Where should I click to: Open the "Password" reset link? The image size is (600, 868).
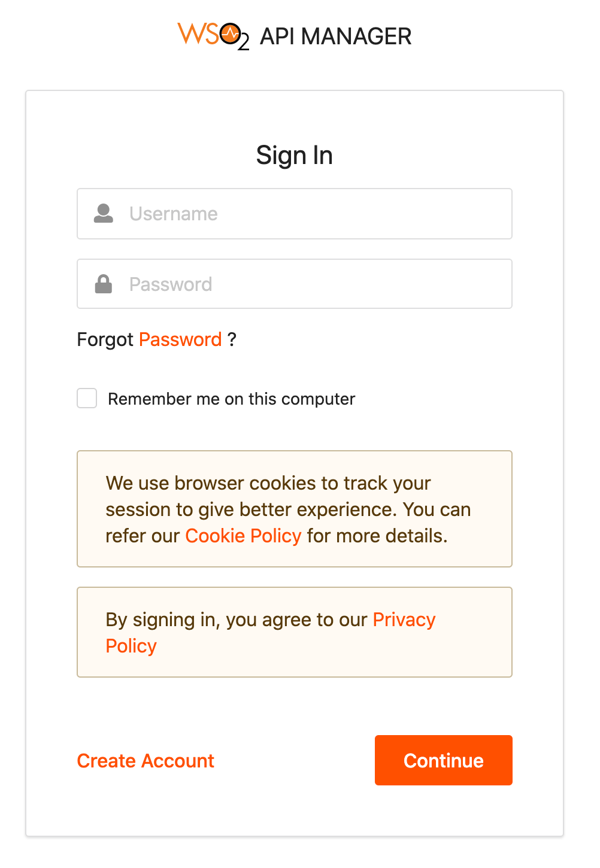point(180,339)
